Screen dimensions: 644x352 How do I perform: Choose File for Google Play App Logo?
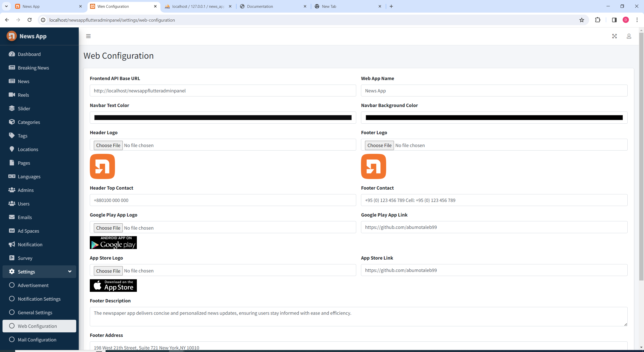click(x=108, y=228)
